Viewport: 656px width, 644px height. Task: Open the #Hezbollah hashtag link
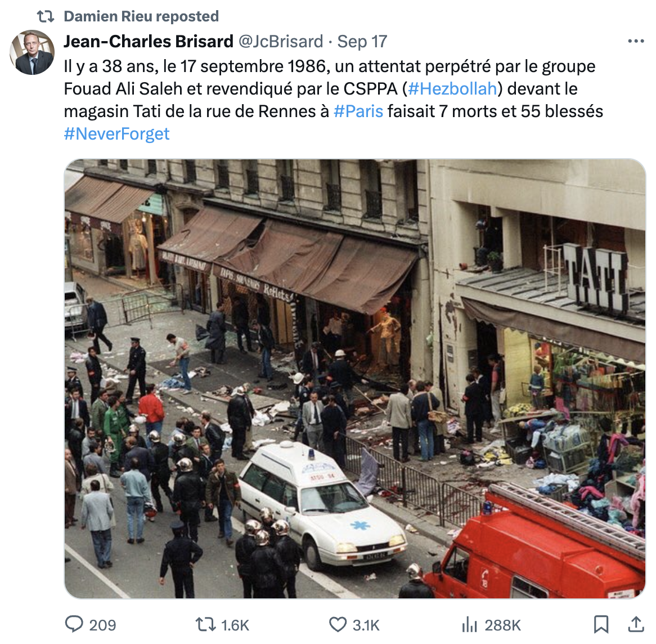click(452, 89)
